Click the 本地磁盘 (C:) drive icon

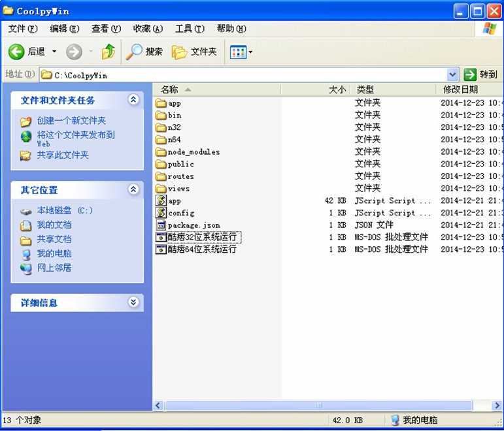(x=25, y=212)
